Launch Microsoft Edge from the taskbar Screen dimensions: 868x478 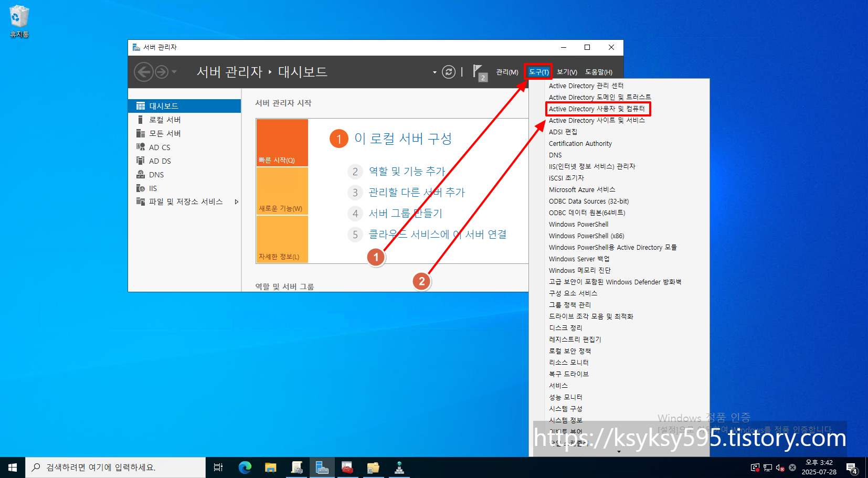click(x=245, y=467)
